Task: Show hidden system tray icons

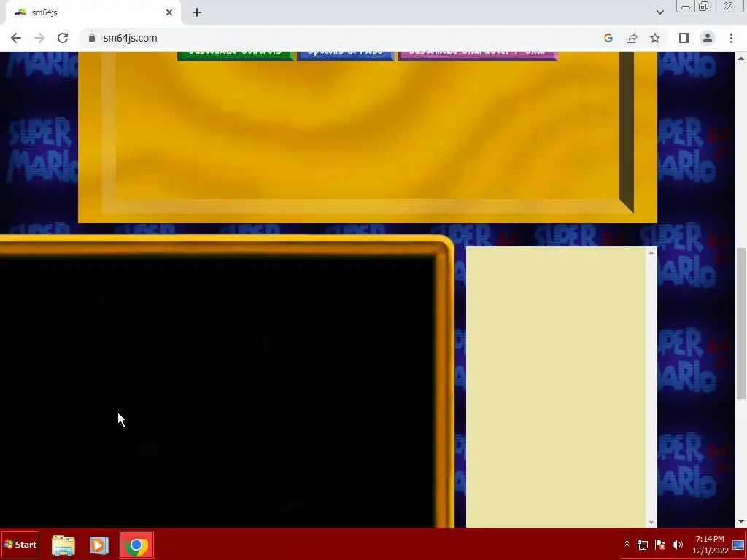Action: coord(627,544)
